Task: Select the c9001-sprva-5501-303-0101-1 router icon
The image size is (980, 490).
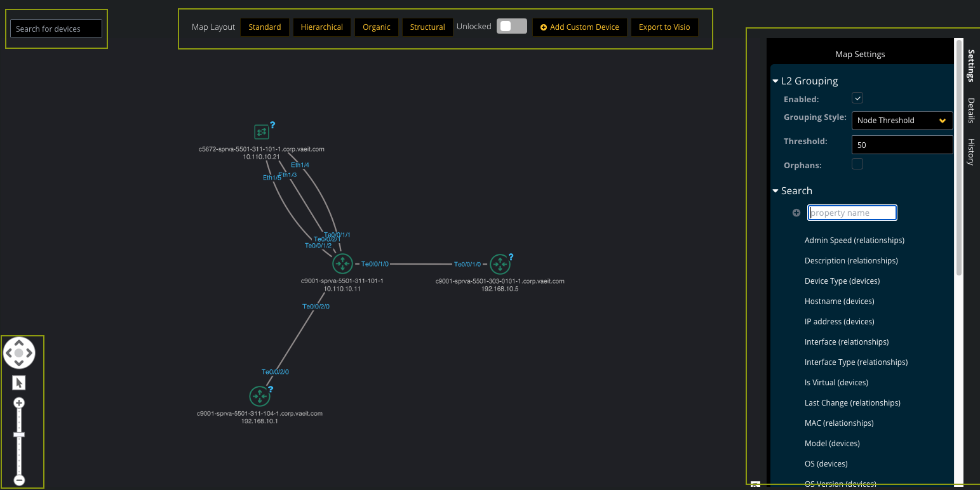Action: [499, 263]
